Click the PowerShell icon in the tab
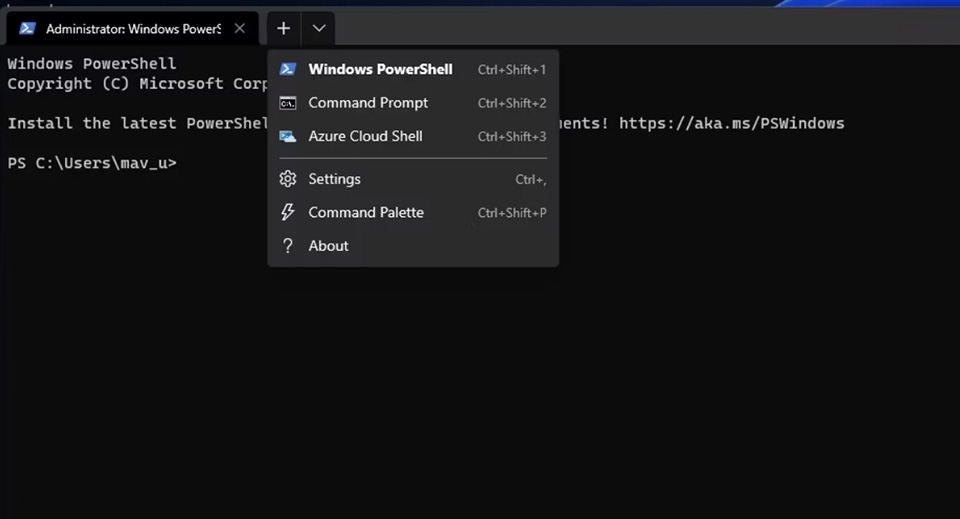This screenshot has width=960, height=519. click(x=27, y=29)
